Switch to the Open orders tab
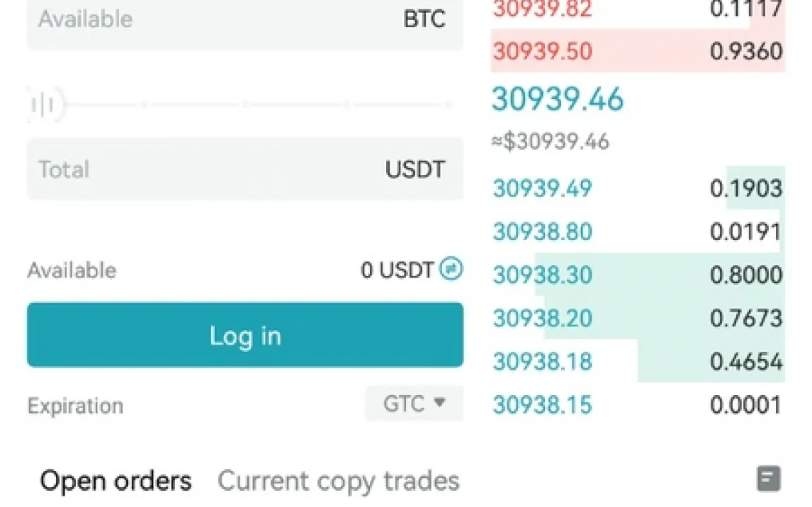The width and height of the screenshot is (812, 507). tap(115, 481)
